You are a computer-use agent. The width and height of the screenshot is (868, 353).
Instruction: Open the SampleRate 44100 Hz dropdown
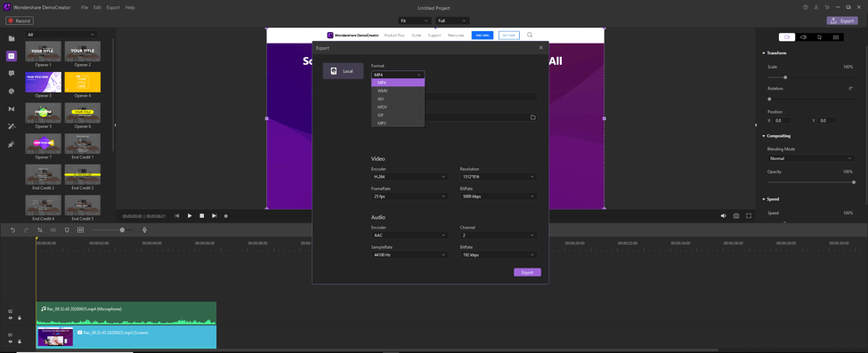tap(410, 255)
